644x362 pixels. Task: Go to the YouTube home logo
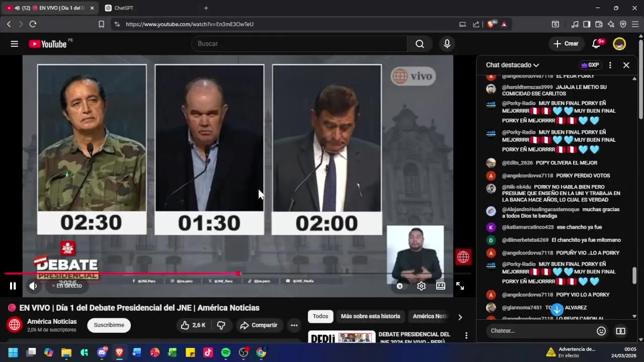coord(48,44)
